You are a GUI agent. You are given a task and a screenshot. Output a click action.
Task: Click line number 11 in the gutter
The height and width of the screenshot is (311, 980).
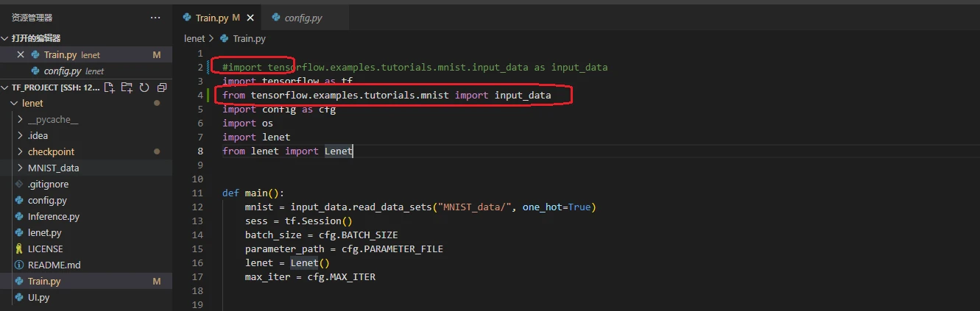(197, 193)
